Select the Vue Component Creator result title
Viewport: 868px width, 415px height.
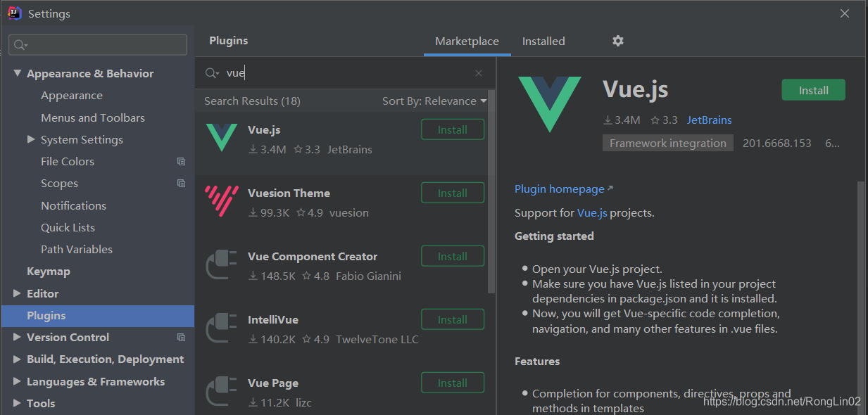click(x=313, y=257)
